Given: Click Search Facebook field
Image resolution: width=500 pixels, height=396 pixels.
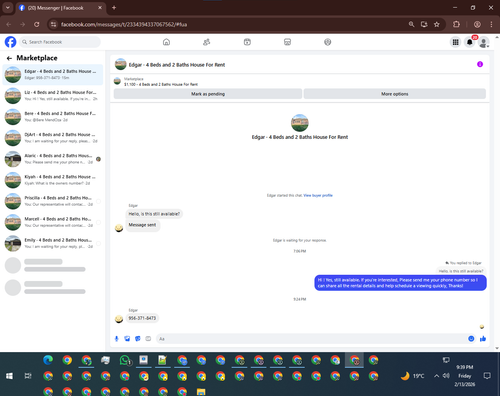Looking at the screenshot, I should tap(60, 42).
